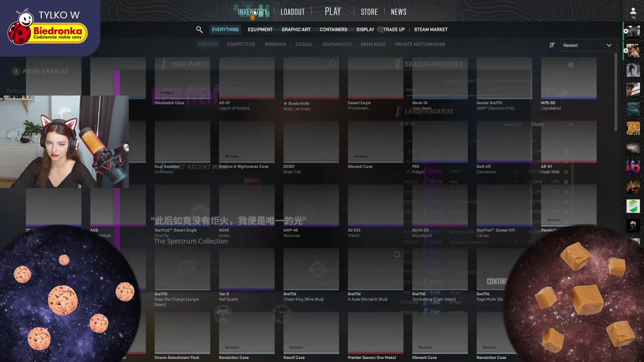Select the Premier Season One Medal

[x=375, y=337]
